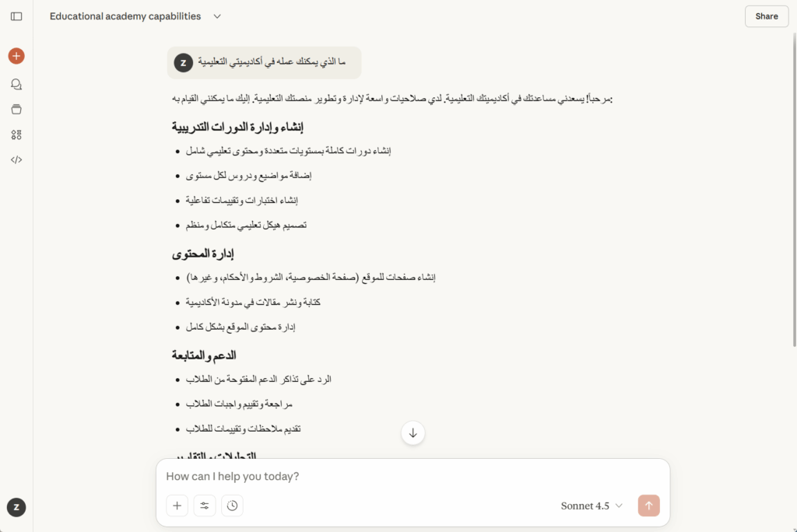This screenshot has width=797, height=532.
Task: Click the Arabic user message bubble
Action: [272, 62]
